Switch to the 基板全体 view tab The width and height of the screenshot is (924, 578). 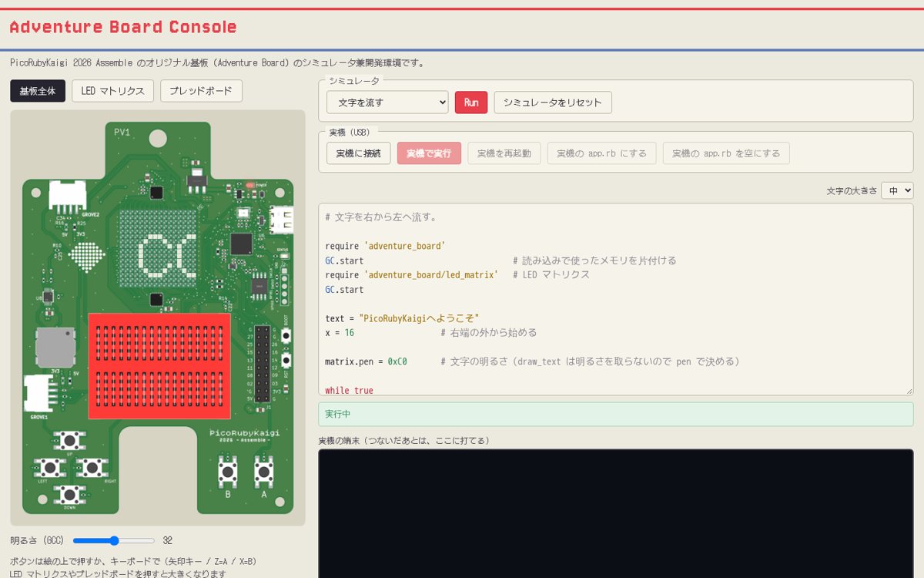[x=38, y=91]
